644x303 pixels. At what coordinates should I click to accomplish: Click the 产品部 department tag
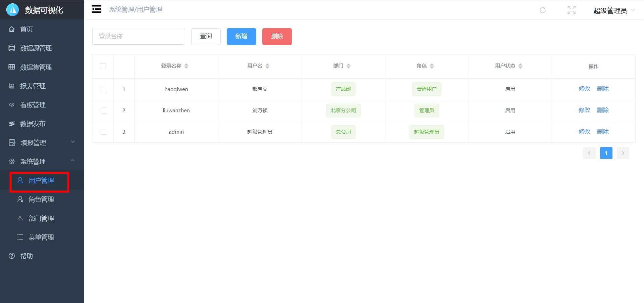coord(343,89)
